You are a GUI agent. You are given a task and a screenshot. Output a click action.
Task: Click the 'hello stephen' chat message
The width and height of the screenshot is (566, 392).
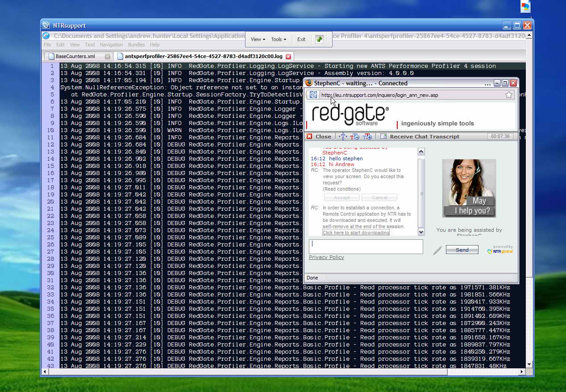click(346, 158)
